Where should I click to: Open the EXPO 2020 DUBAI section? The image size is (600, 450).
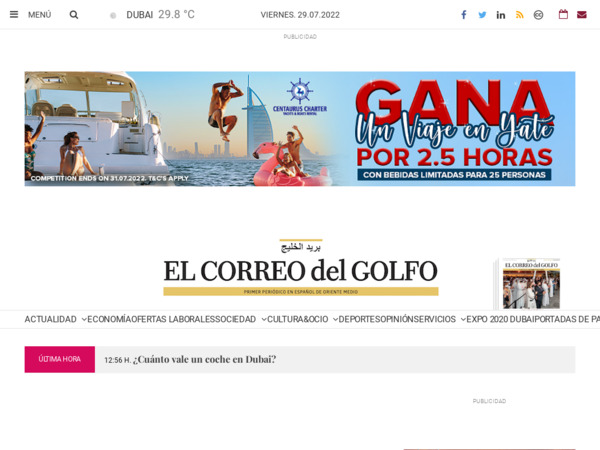coord(500,319)
